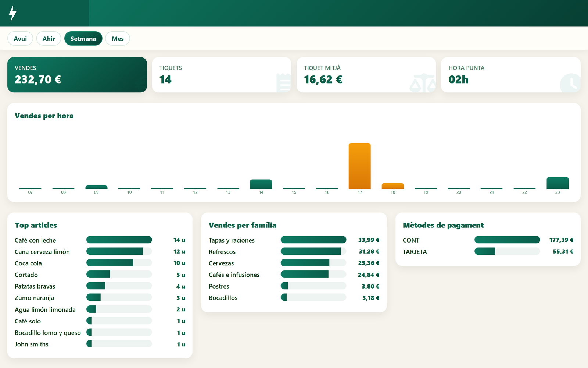This screenshot has width=588, height=368.
Task: Click the hour label 12 on the chart
Action: 195,192
